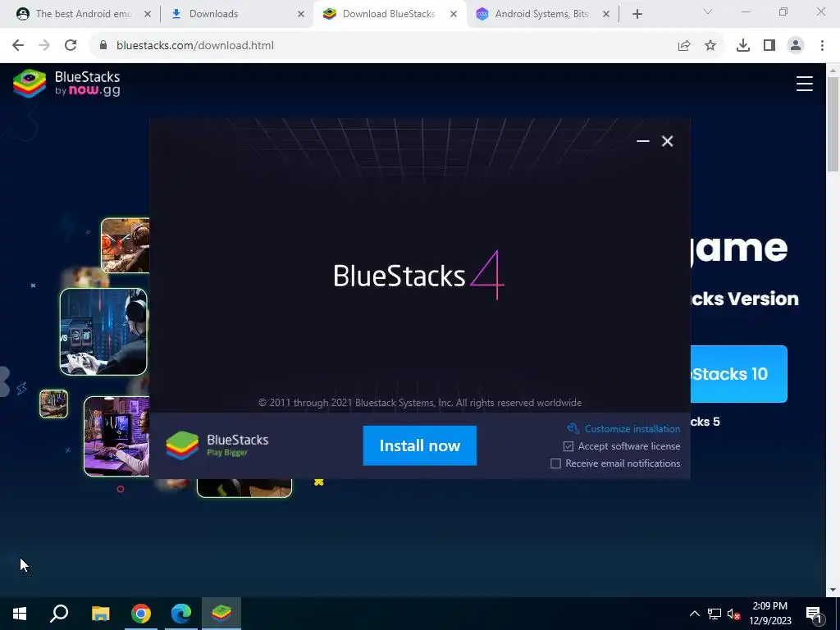Image resolution: width=840 pixels, height=630 pixels.
Task: Reload the current page
Action: [x=71, y=46]
